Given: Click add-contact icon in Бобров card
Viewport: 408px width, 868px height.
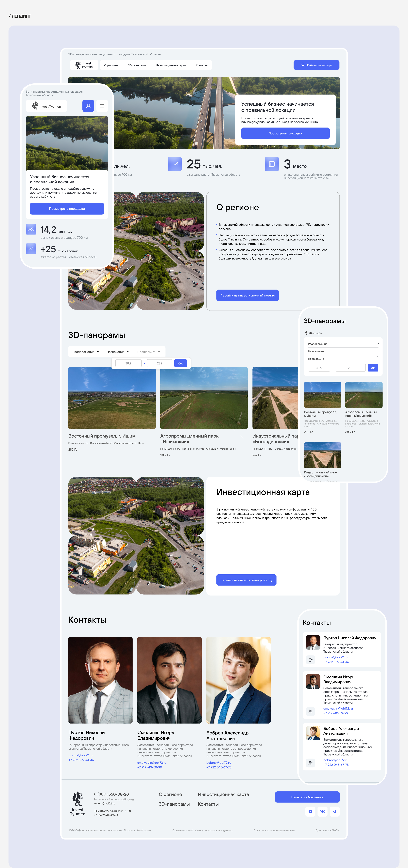Looking at the screenshot, I should point(310,763).
